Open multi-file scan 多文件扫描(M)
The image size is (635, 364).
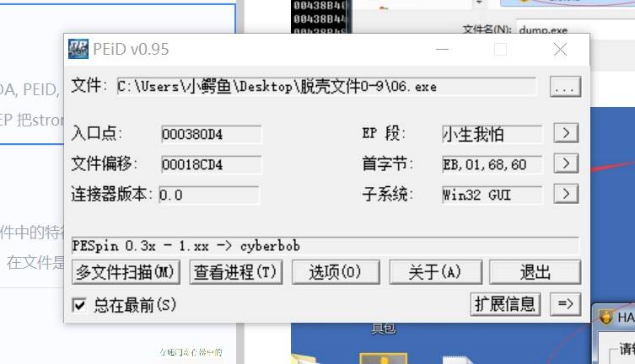point(126,272)
